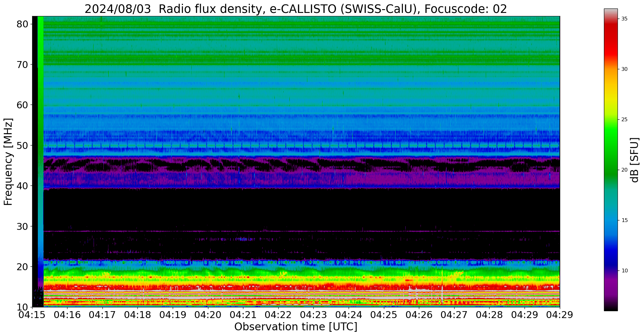
Task: Click the colorbar tick label 10
Action: (x=624, y=271)
